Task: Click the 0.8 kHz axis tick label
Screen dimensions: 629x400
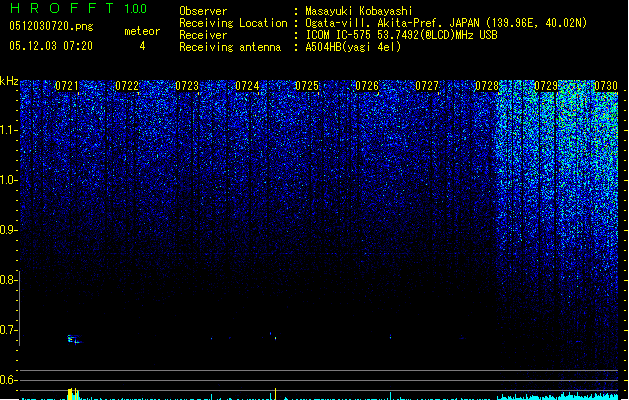Action: click(x=8, y=280)
